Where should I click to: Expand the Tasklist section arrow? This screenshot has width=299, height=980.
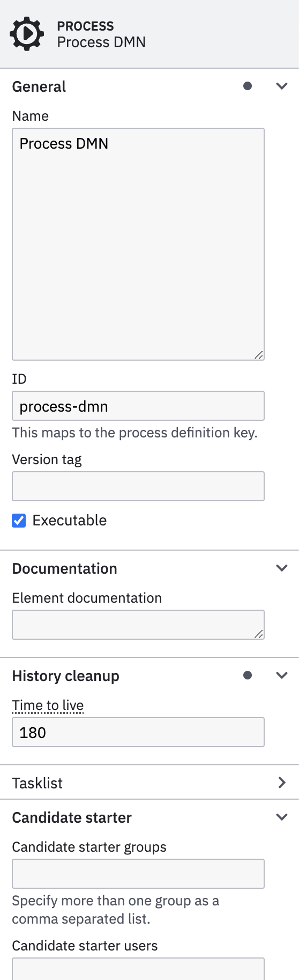282,782
